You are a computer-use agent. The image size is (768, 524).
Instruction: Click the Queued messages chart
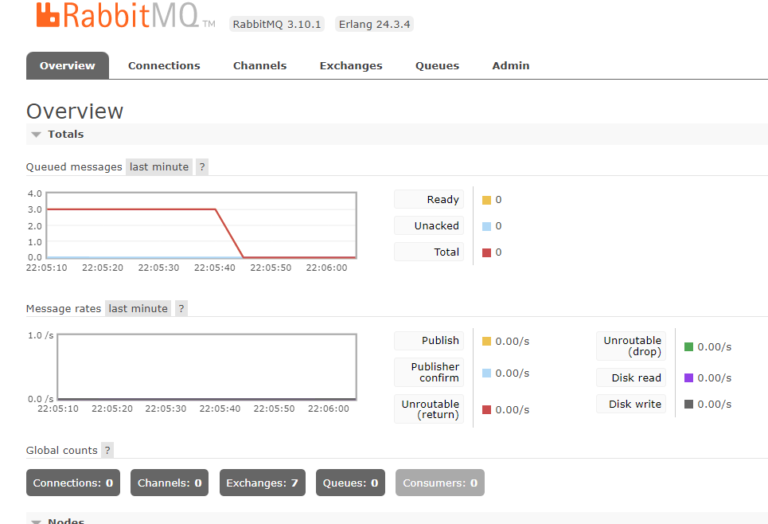201,225
